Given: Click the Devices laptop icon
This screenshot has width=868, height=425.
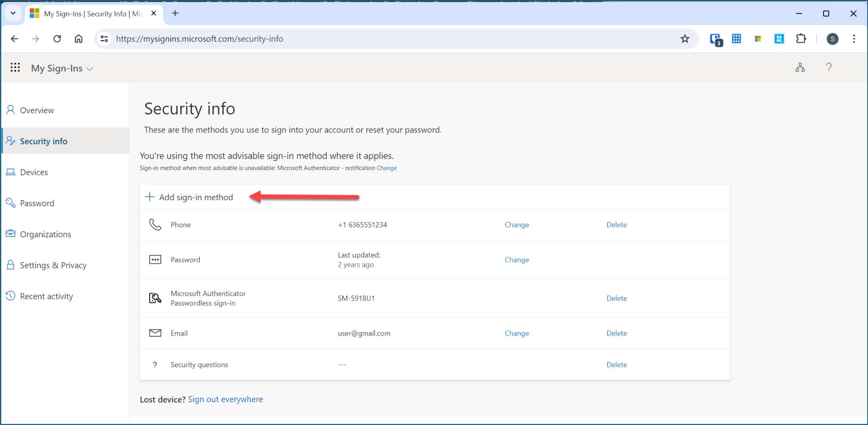Looking at the screenshot, I should point(11,172).
